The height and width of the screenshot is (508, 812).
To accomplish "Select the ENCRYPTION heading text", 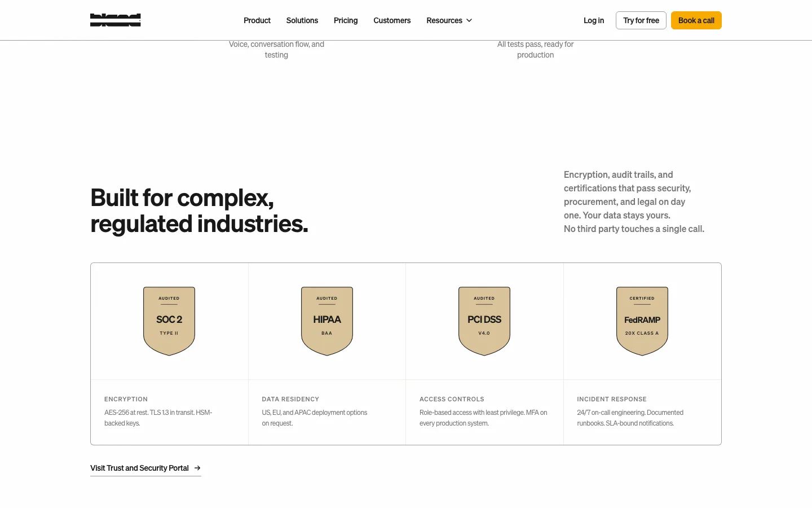I will tap(126, 399).
